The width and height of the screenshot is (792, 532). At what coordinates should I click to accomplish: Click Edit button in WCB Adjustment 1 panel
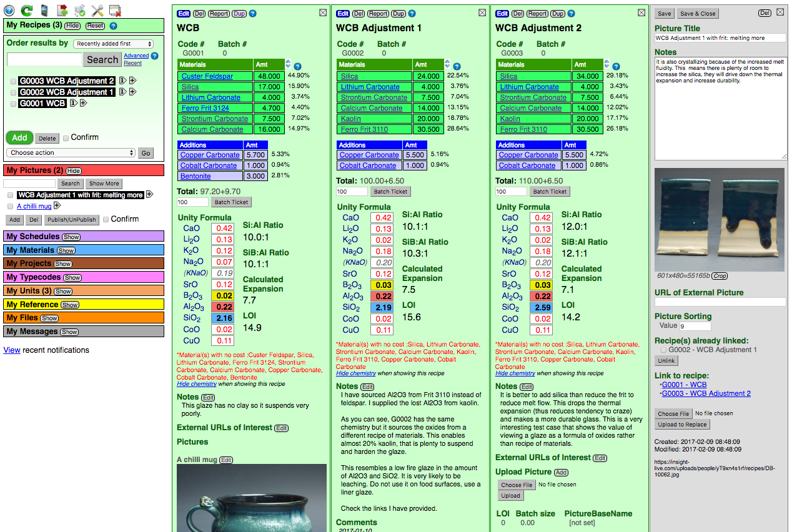pos(343,14)
